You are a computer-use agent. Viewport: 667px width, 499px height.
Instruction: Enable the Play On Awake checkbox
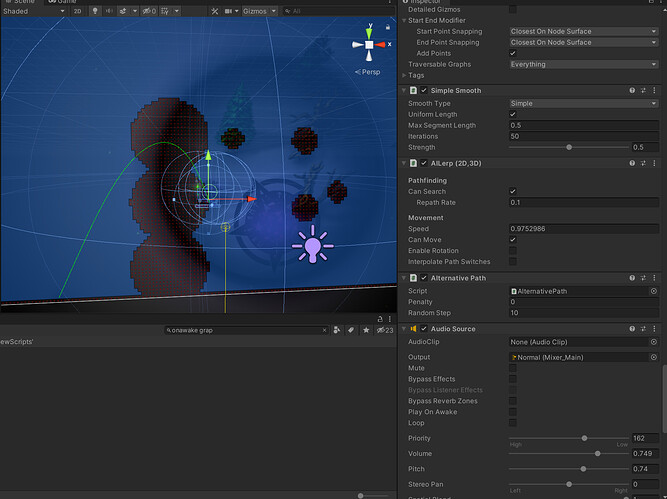(513, 412)
